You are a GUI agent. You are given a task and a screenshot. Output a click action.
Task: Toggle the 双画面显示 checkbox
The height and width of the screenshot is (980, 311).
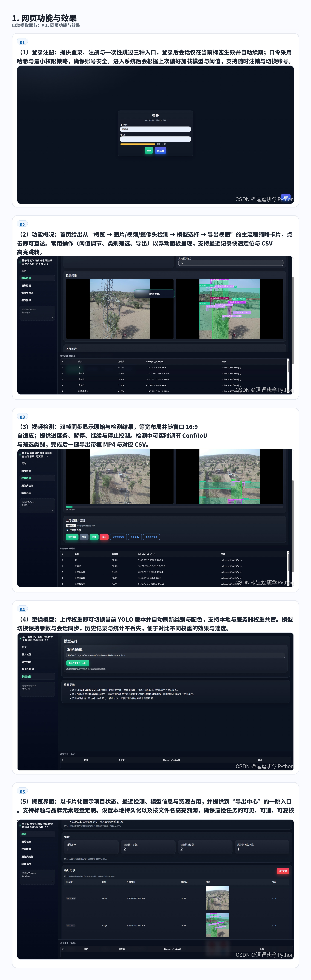pos(68,530)
